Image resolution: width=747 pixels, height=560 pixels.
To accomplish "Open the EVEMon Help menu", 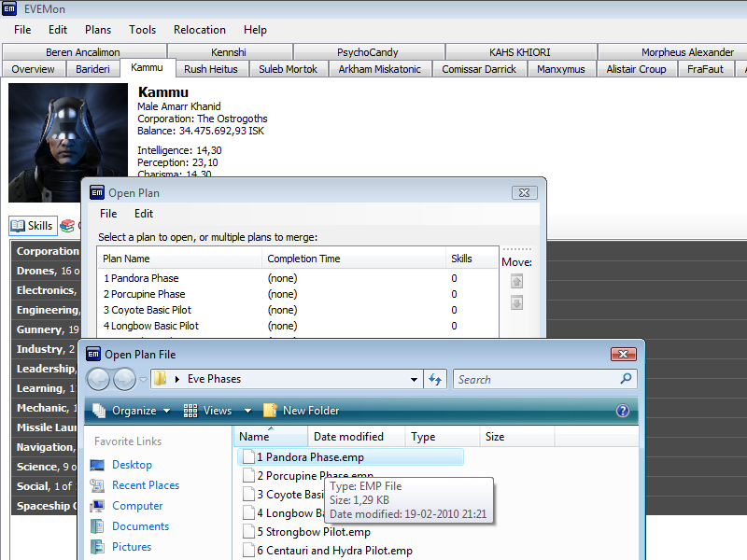I will pos(255,30).
